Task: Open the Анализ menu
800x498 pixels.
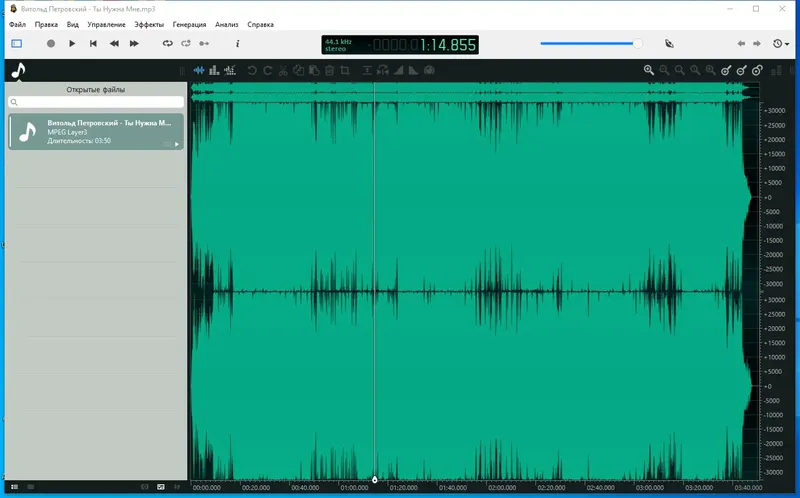Action: (x=227, y=24)
